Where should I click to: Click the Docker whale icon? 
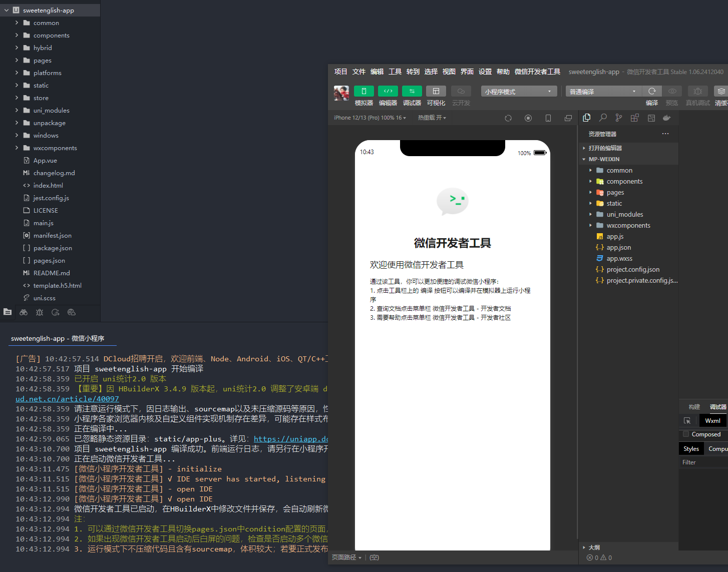pos(666,118)
